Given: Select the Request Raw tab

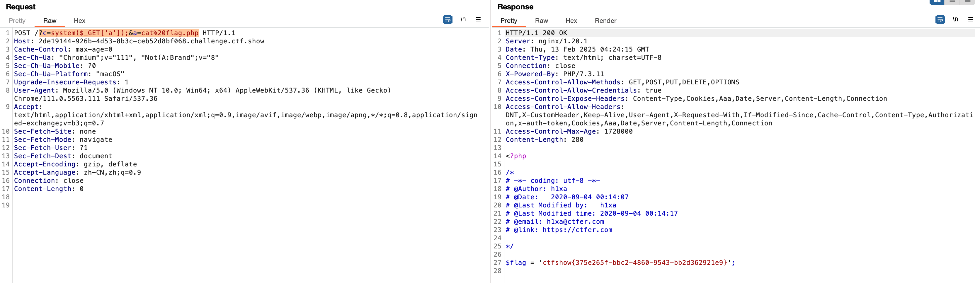Looking at the screenshot, I should [x=50, y=21].
